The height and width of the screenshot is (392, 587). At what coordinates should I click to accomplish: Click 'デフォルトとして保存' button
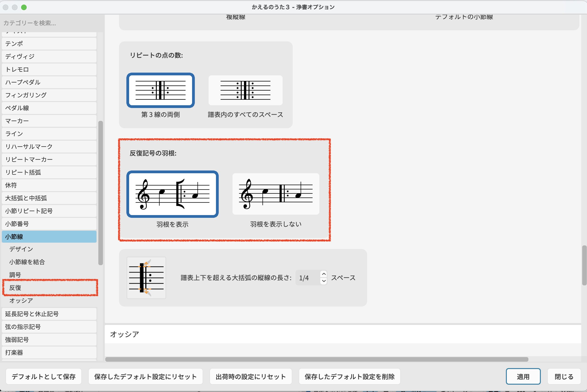tap(43, 377)
